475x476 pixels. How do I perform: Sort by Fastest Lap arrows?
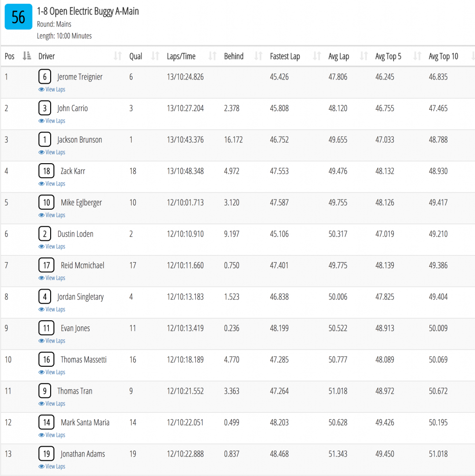(x=317, y=56)
